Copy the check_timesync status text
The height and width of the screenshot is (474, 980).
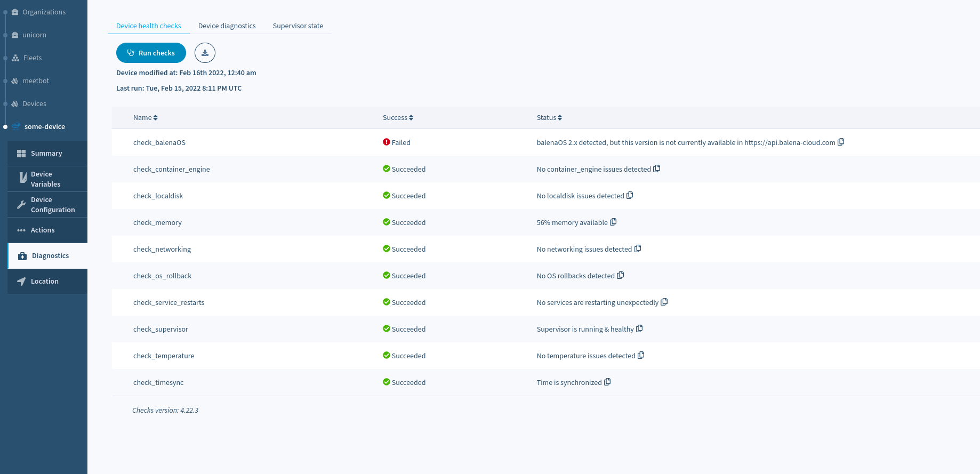pos(607,382)
